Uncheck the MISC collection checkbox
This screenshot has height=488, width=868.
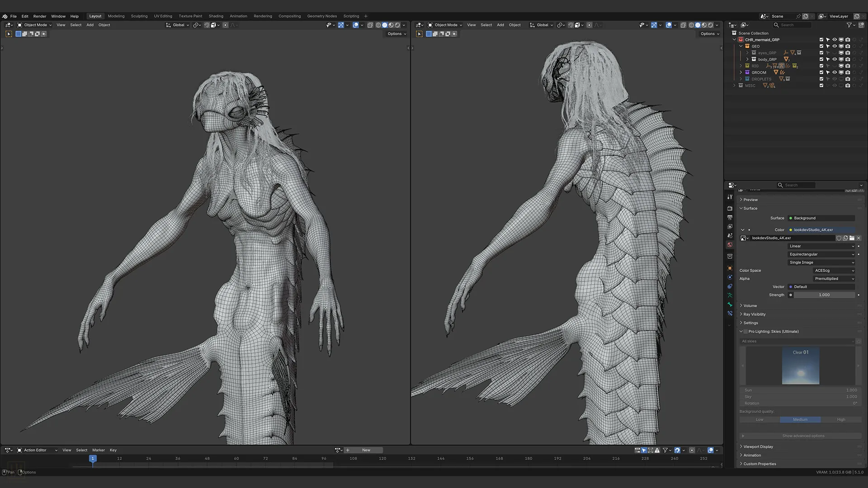821,85
